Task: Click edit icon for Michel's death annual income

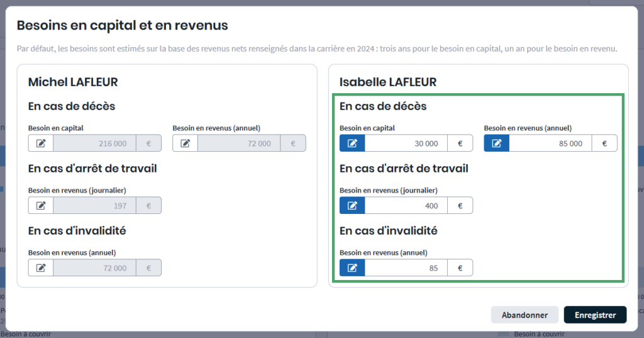Action: pos(185,144)
